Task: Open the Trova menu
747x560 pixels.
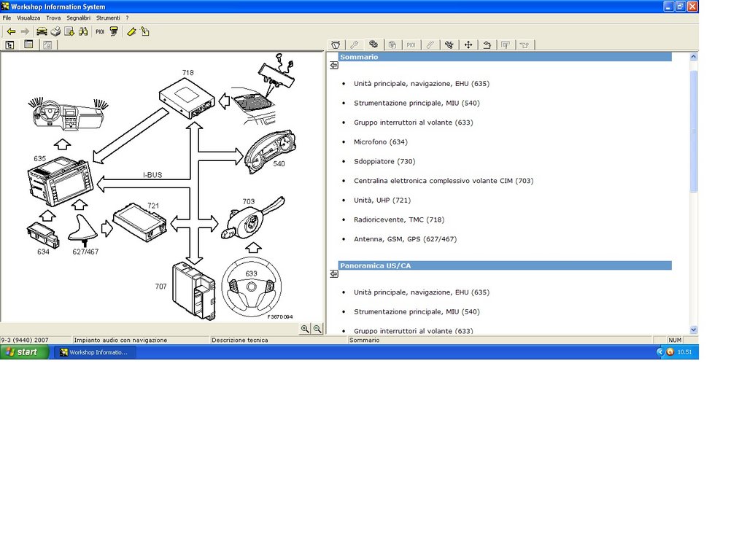Action: pos(53,17)
